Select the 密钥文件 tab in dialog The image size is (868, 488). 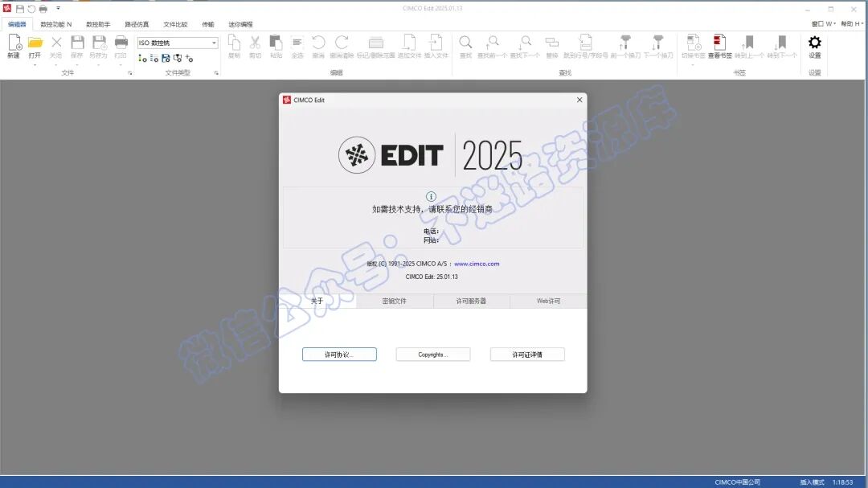tap(394, 301)
